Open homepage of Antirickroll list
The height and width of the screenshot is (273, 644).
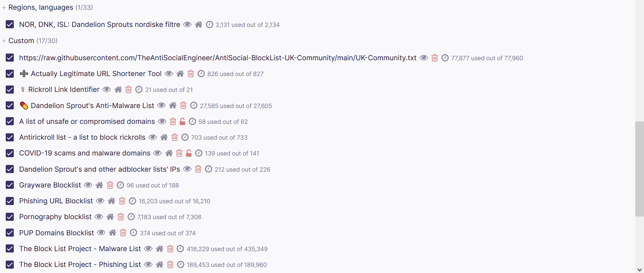(x=164, y=137)
